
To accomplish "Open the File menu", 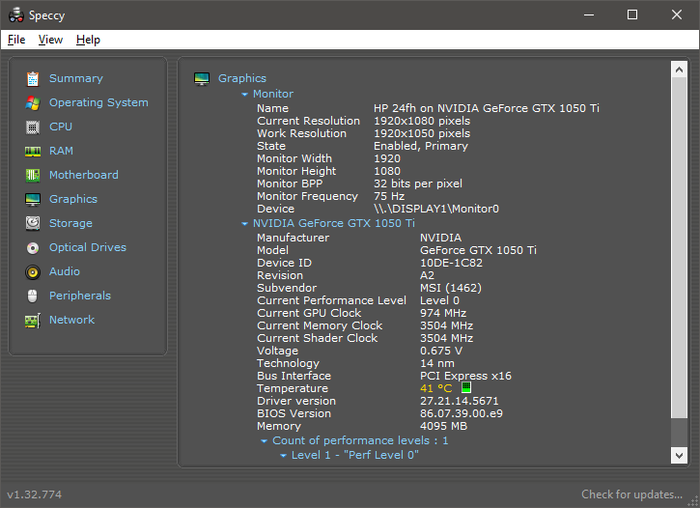I will click(x=16, y=40).
